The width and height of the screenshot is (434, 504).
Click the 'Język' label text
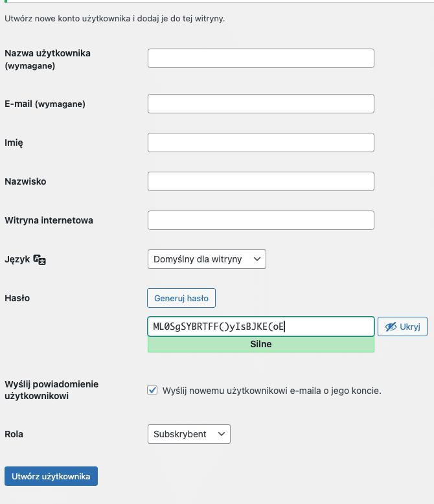point(17,259)
